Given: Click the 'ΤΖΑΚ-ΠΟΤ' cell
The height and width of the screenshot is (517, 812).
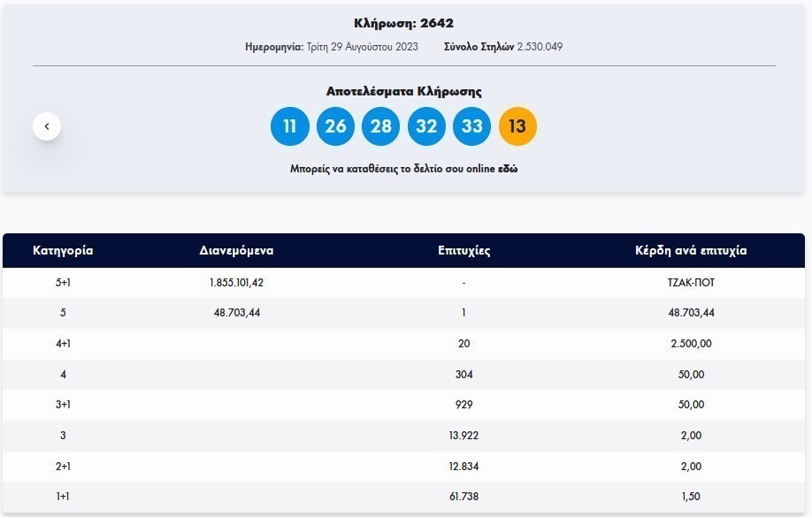Looking at the screenshot, I should tap(690, 283).
